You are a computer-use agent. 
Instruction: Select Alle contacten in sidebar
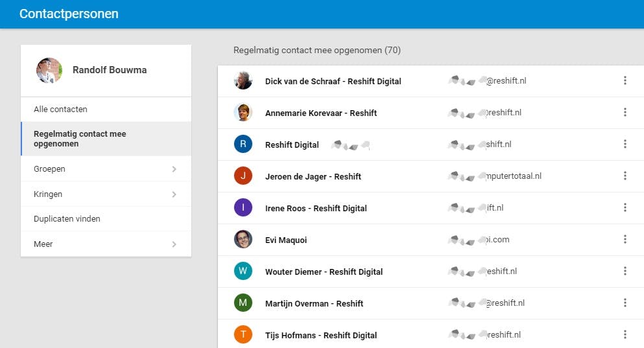point(60,110)
